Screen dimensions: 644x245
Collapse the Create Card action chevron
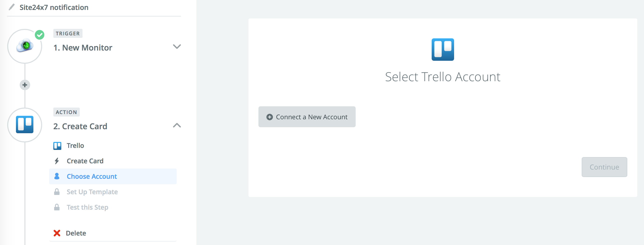click(x=177, y=125)
